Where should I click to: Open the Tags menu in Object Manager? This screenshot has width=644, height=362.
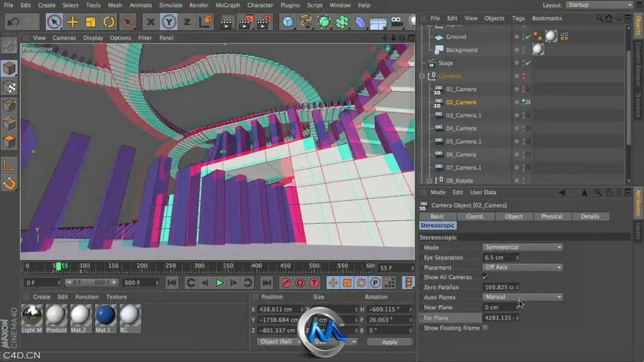518,18
